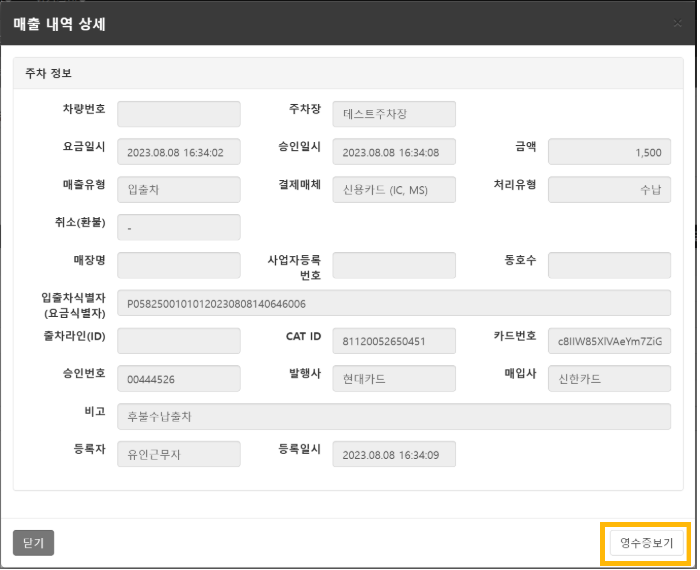Click the 비고 label
Screen dimensions: 700x570
96,412
